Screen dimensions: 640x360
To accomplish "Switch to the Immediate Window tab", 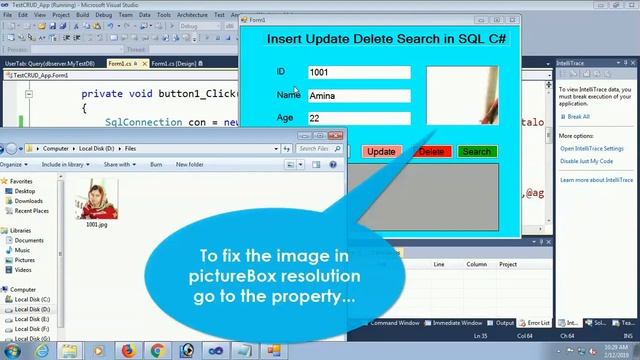I will click(x=453, y=323).
